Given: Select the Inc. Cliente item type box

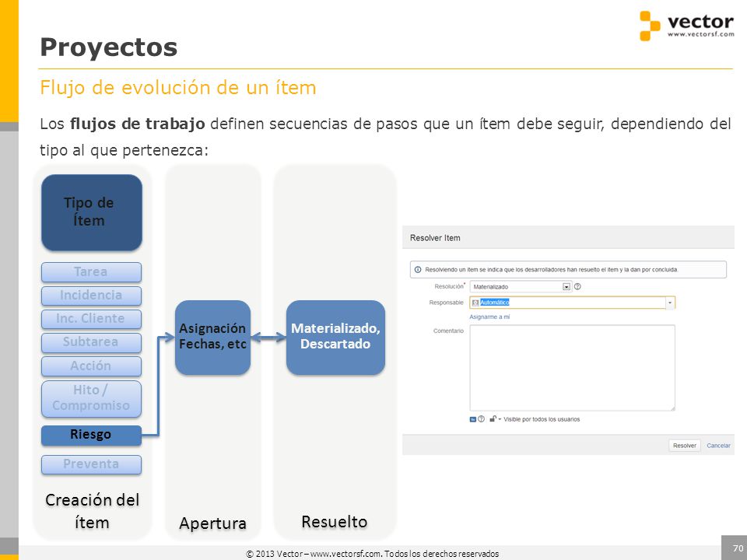Looking at the screenshot, I should click(x=92, y=319).
